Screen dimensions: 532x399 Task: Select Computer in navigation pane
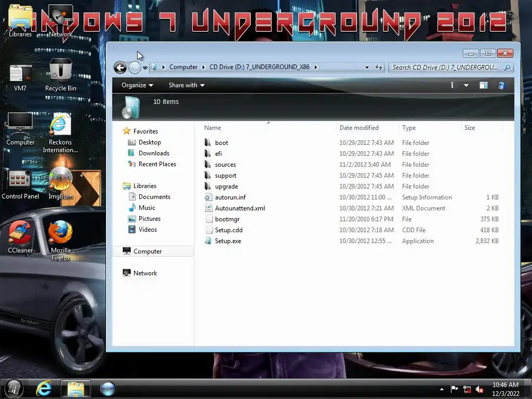tap(148, 251)
